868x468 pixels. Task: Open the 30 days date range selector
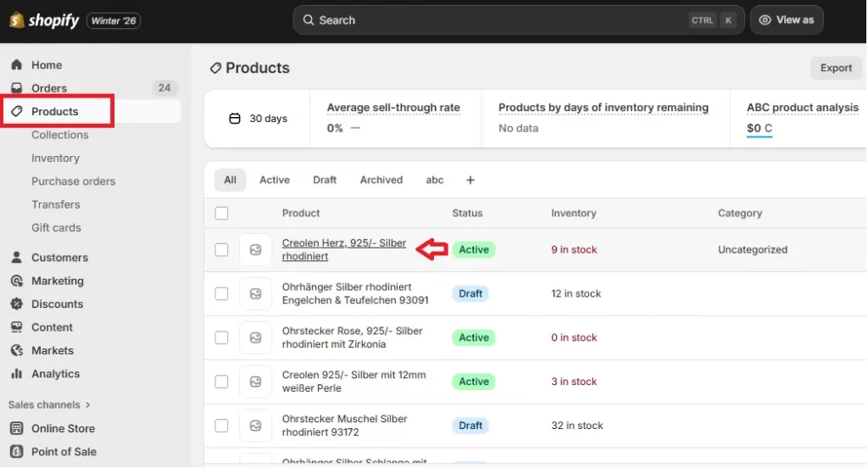point(258,119)
